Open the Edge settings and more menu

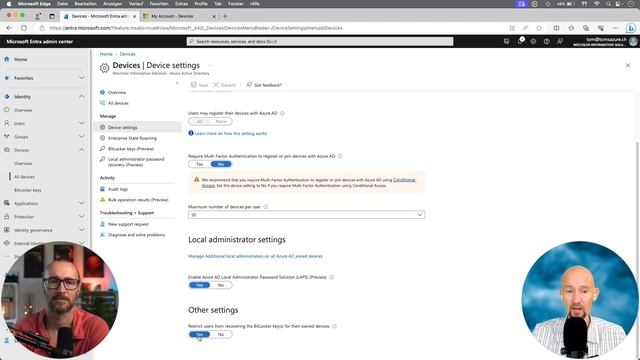pyautogui.click(x=615, y=28)
